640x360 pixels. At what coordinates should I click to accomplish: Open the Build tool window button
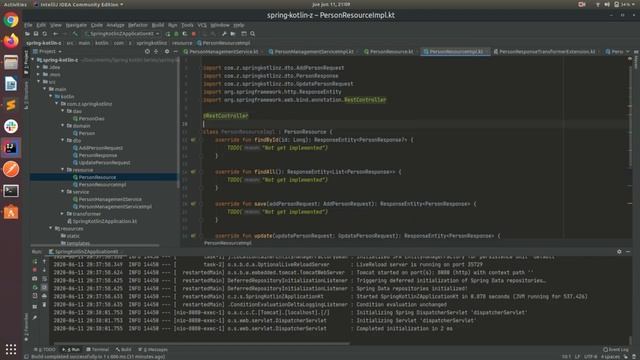(x=124, y=350)
